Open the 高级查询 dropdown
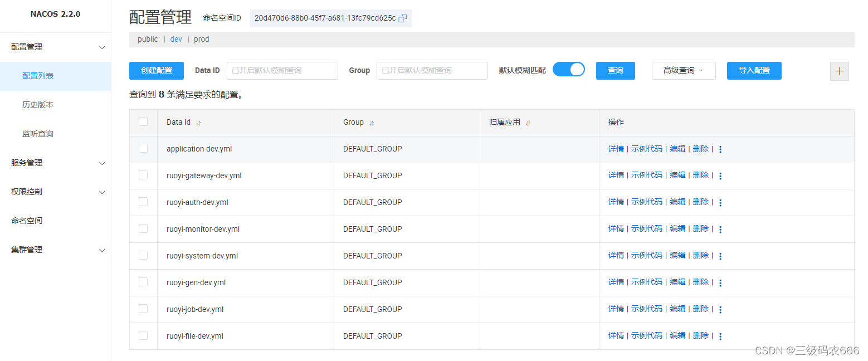 click(x=684, y=71)
